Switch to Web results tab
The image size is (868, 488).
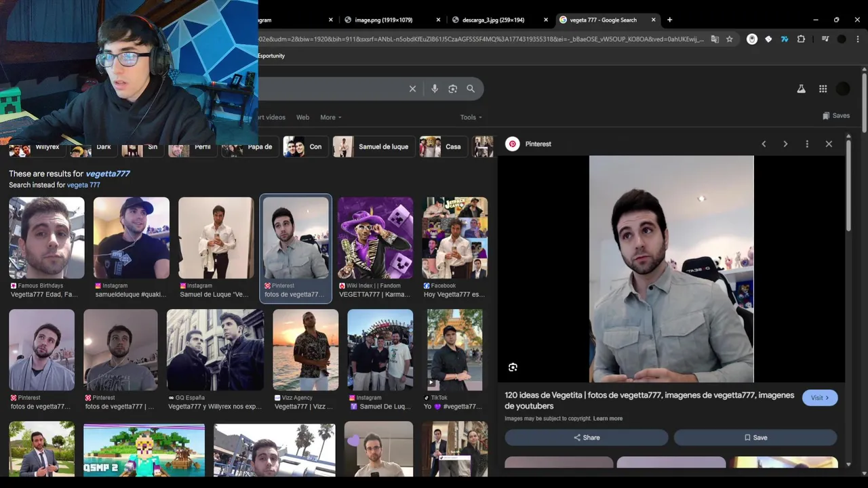tap(303, 117)
